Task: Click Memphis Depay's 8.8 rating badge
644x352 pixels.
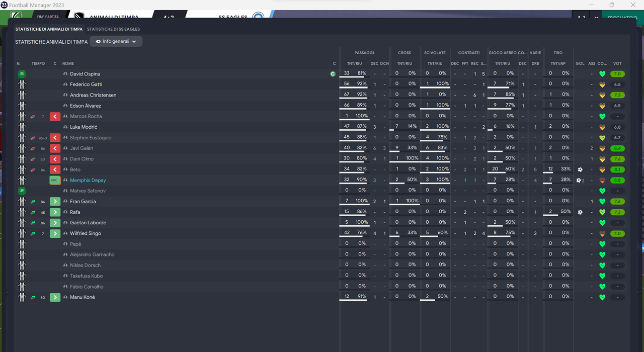Action: 617,180
